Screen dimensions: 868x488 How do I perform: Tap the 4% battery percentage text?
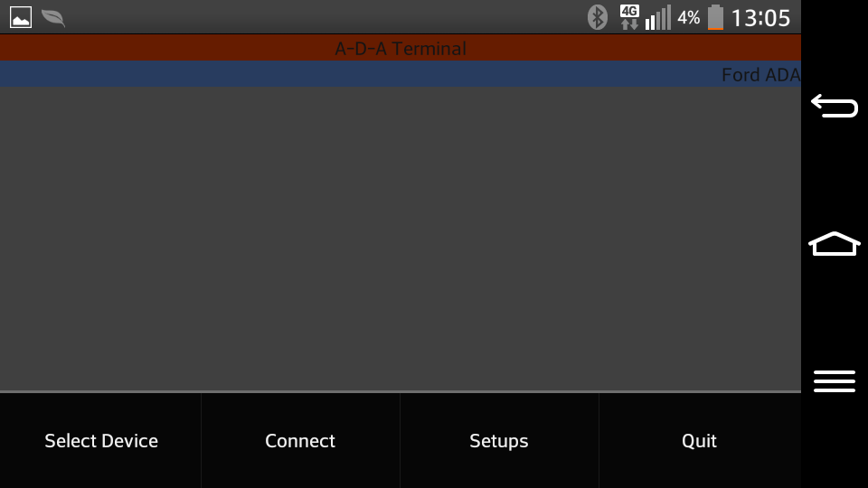point(689,18)
